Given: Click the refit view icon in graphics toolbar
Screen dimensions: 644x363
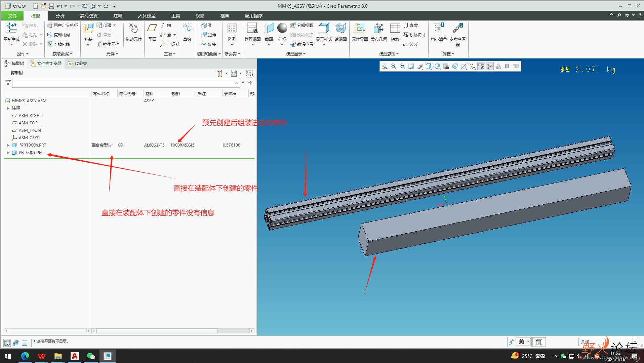Looking at the screenshot, I should coord(385,67).
